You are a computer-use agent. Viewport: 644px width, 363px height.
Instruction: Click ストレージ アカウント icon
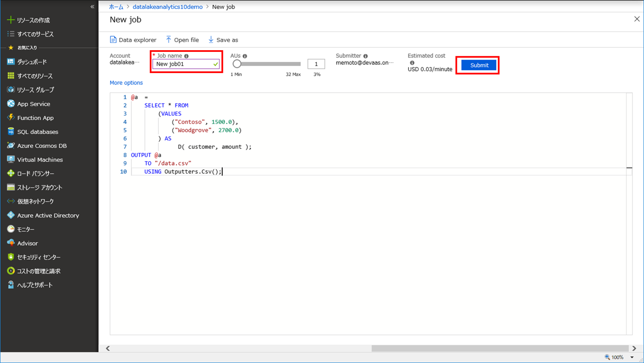(x=11, y=187)
